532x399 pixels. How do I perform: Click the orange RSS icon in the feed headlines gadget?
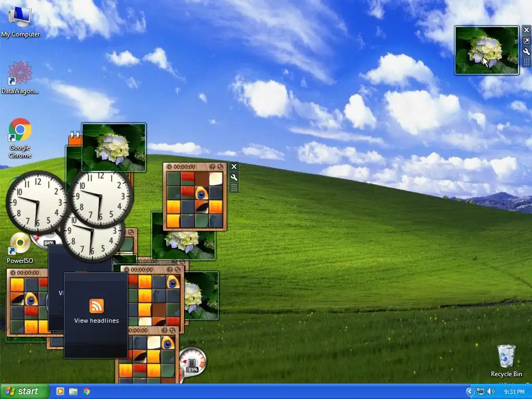96,305
